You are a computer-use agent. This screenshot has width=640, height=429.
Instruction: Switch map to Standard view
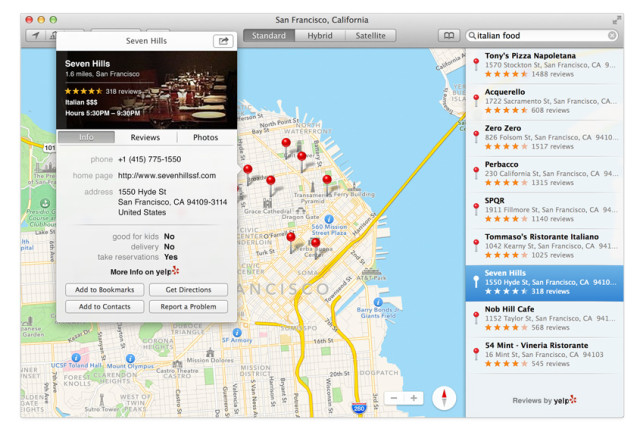[268, 36]
